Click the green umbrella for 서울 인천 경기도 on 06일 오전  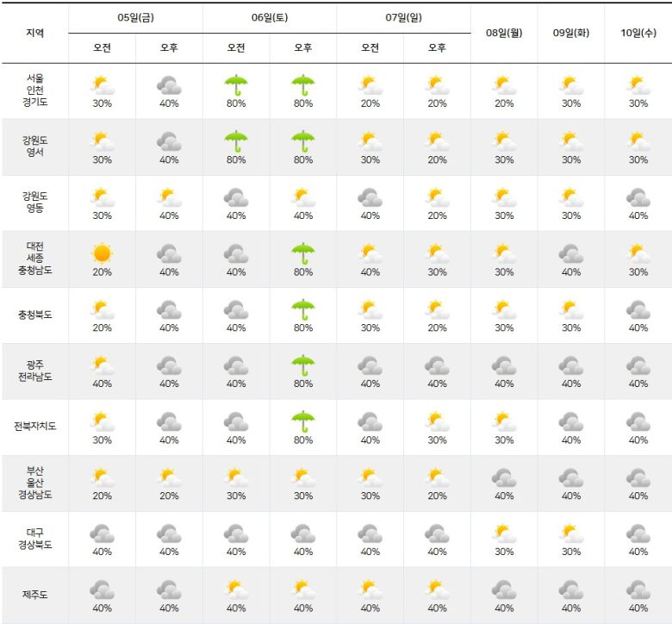click(236, 84)
